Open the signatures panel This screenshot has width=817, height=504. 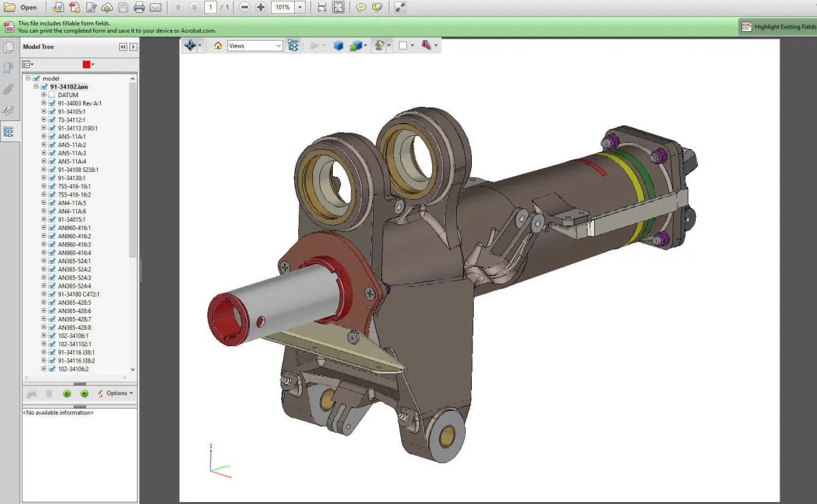pyautogui.click(x=8, y=110)
